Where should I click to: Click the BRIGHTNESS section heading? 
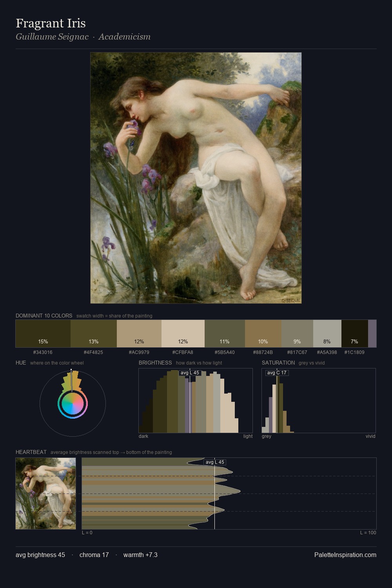[x=155, y=363]
